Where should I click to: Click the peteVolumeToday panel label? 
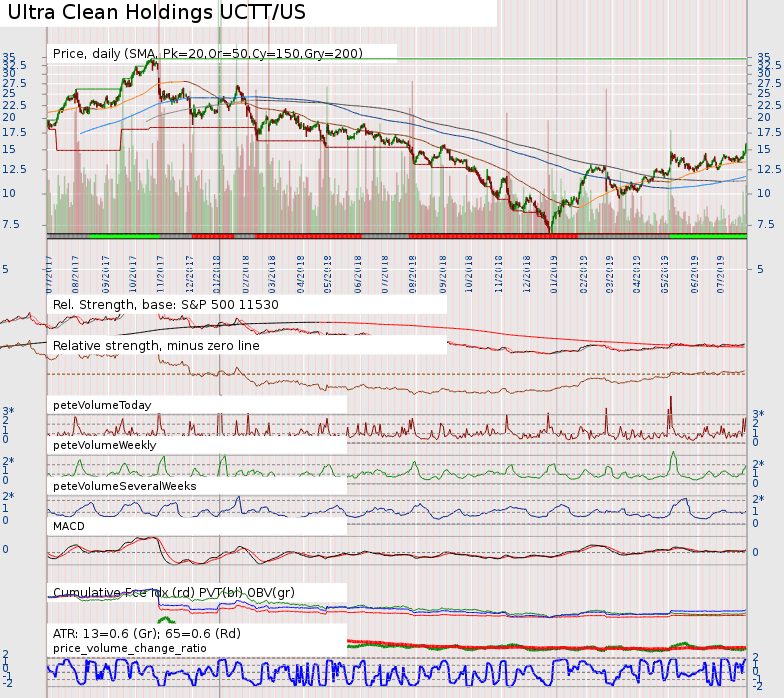click(x=102, y=405)
